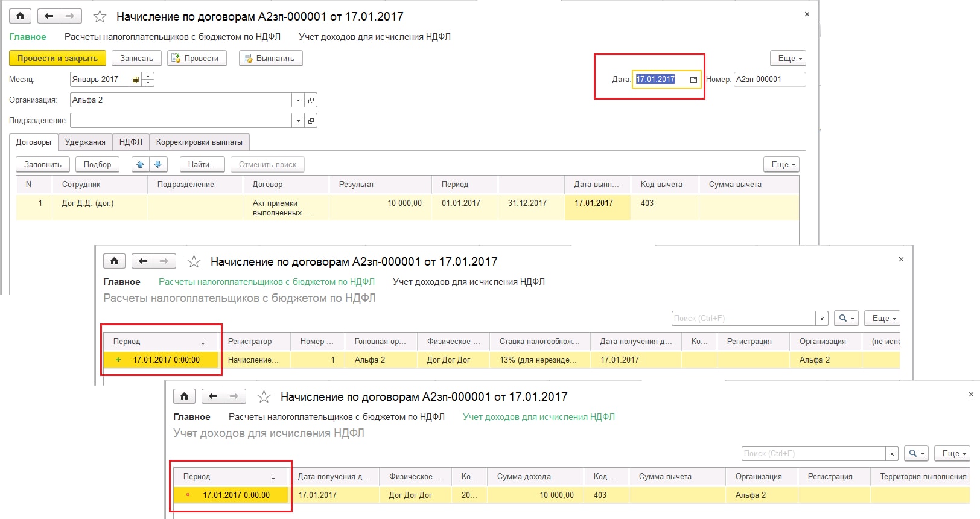
Task: Click Найти... button
Action: tap(202, 164)
